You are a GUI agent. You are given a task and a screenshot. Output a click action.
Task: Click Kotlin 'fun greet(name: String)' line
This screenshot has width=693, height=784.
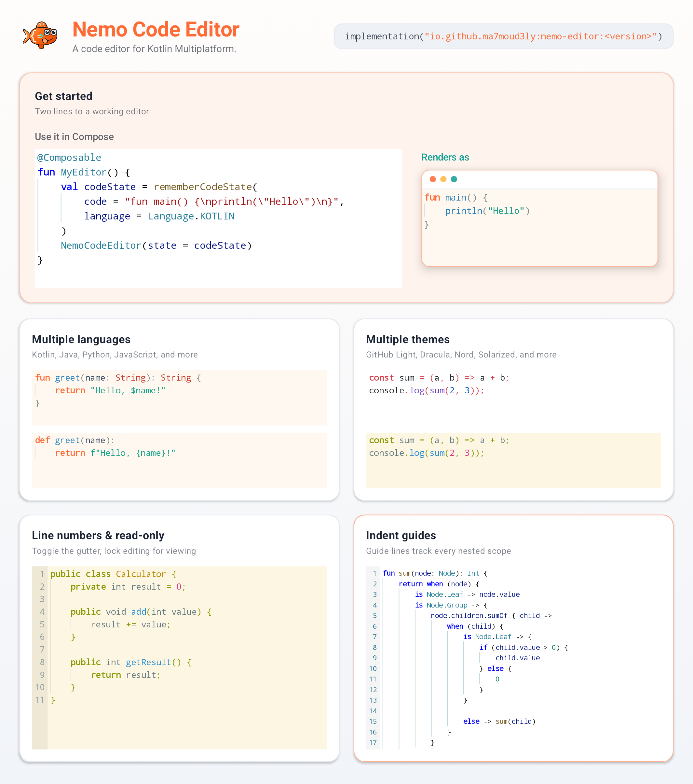tap(118, 378)
